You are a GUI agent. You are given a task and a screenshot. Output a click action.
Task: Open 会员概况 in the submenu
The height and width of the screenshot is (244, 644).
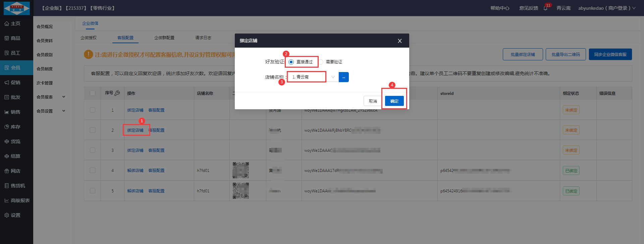click(45, 26)
